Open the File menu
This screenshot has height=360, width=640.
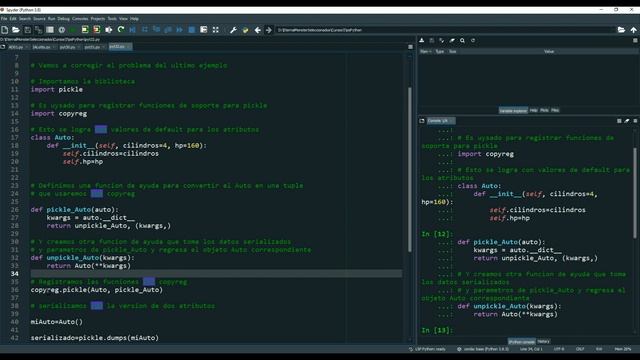(x=4, y=19)
